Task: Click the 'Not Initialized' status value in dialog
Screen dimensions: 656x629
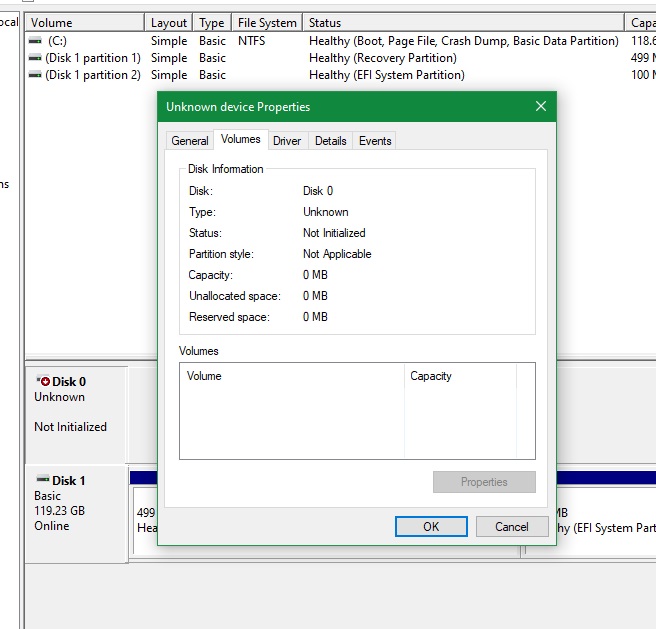Action: click(x=334, y=233)
